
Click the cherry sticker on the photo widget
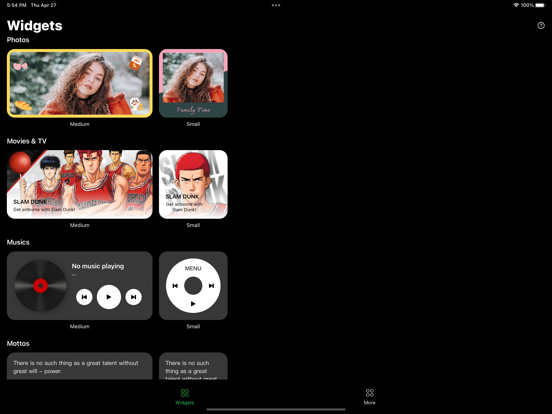click(x=20, y=64)
